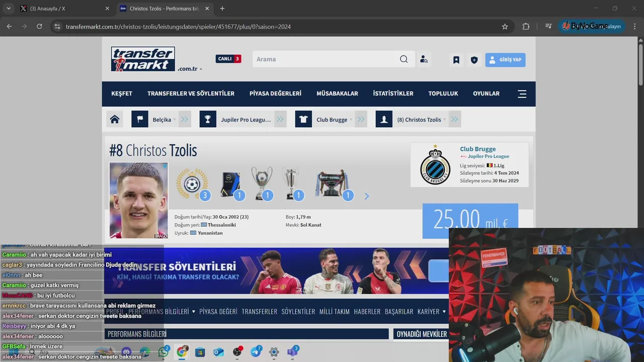Click the GİRİŞ YAP login button
The image size is (644, 362).
coord(505,60)
